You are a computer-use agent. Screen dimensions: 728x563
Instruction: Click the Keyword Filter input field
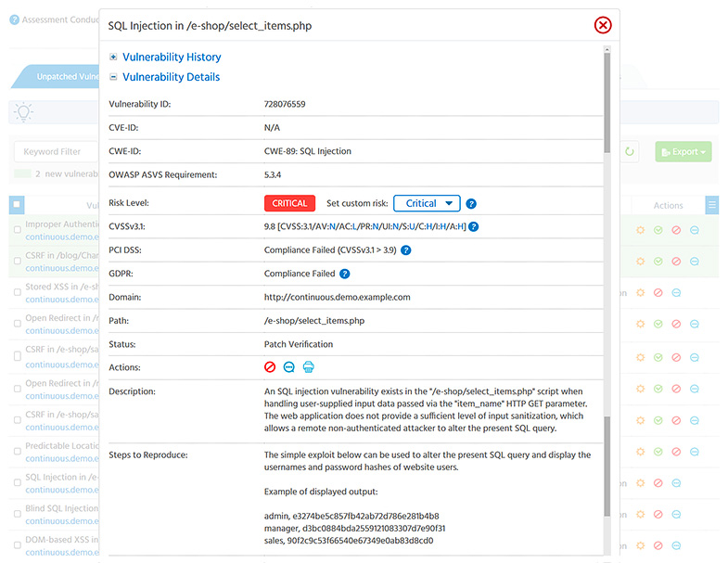pyautogui.click(x=56, y=151)
